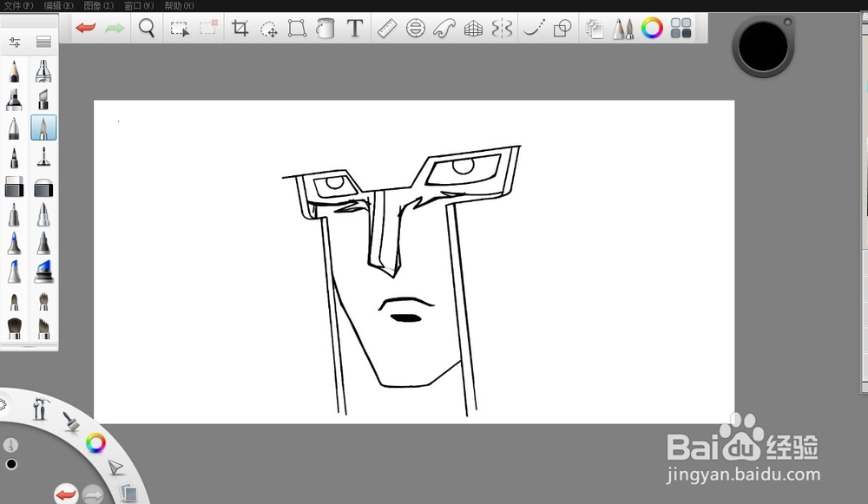This screenshot has width=868, height=504.
Task: Select the fine needle pen brush
Action: click(x=43, y=157)
